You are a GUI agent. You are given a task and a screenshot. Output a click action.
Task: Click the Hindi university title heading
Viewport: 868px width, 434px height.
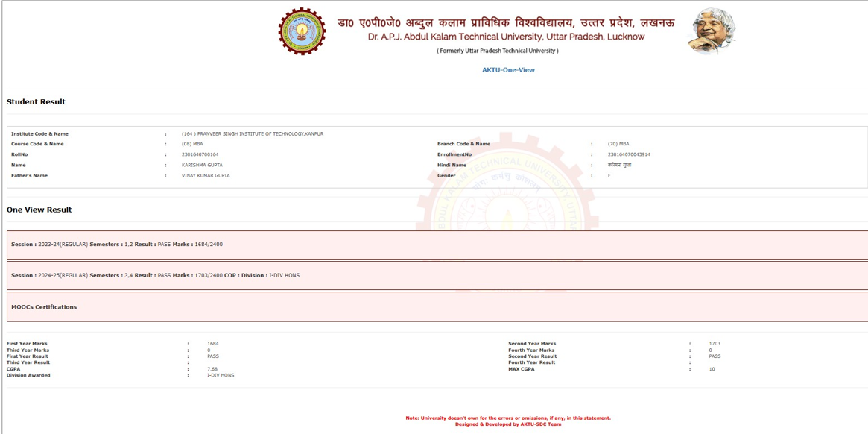pyautogui.click(x=506, y=23)
